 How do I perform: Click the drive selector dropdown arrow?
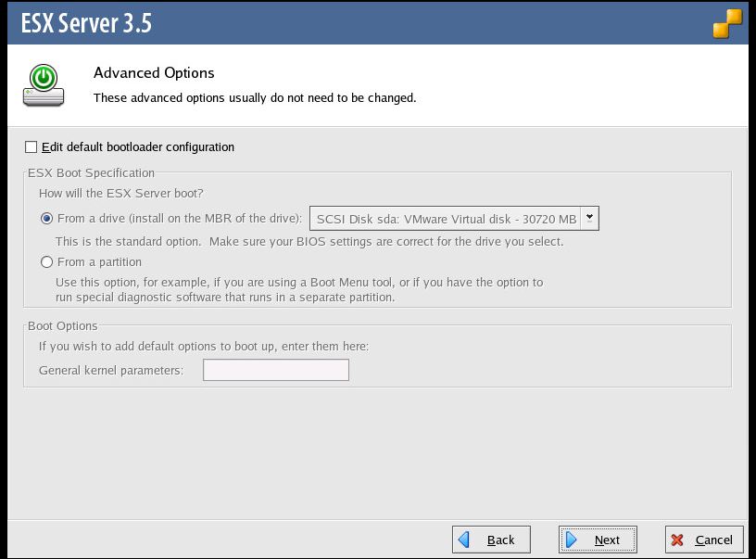tap(589, 218)
